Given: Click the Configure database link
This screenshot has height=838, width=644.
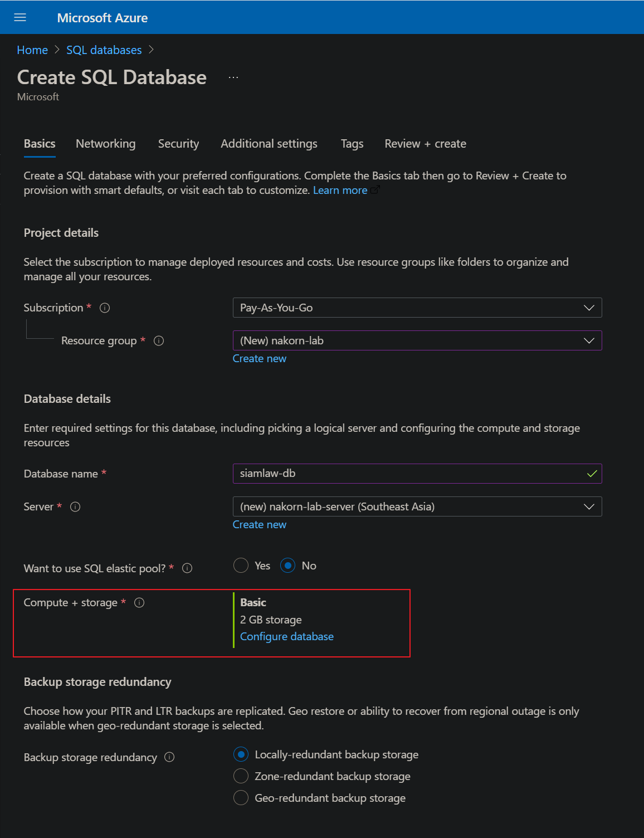Looking at the screenshot, I should [287, 636].
